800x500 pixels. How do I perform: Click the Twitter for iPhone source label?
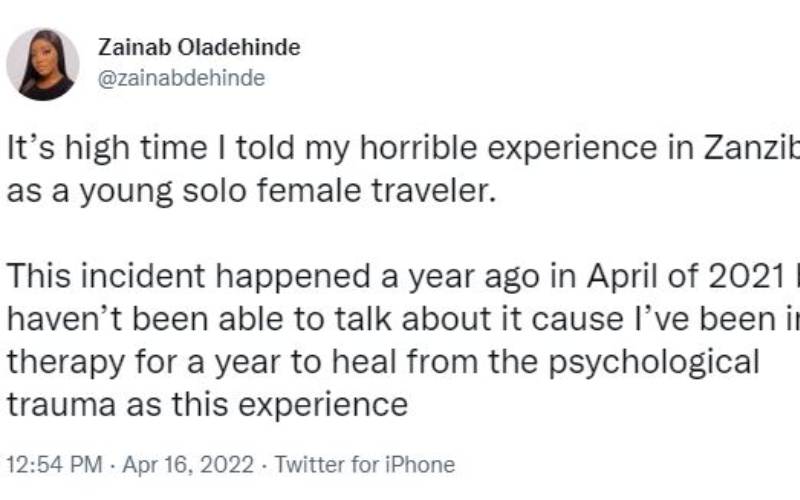(365, 464)
